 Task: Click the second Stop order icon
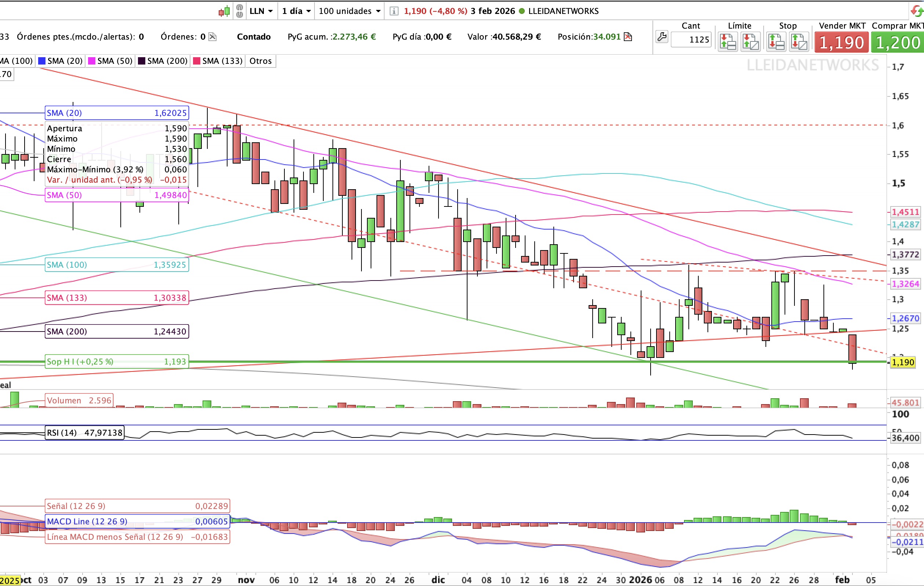coord(799,42)
